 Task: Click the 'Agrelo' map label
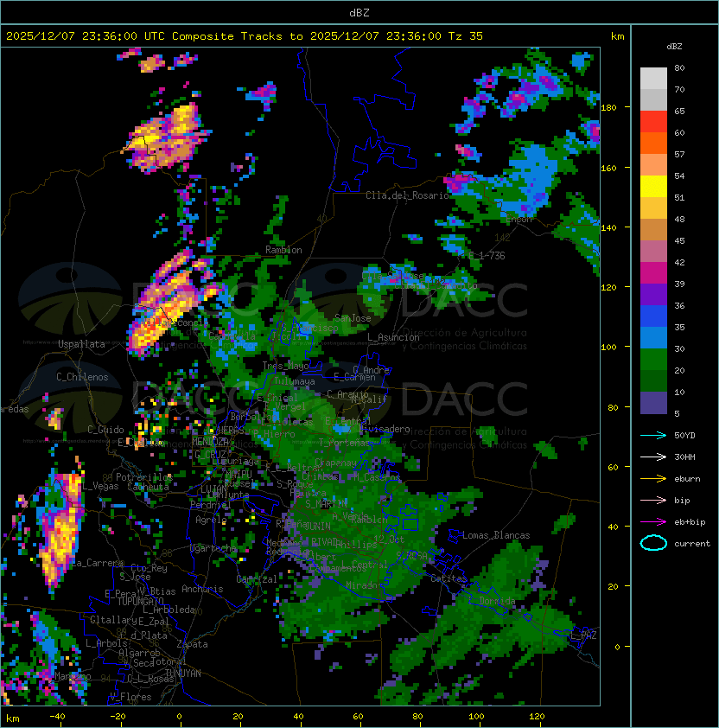coord(211,520)
